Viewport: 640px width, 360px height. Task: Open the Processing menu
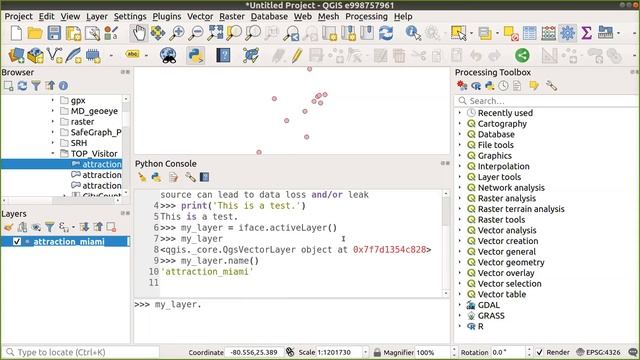[366, 16]
